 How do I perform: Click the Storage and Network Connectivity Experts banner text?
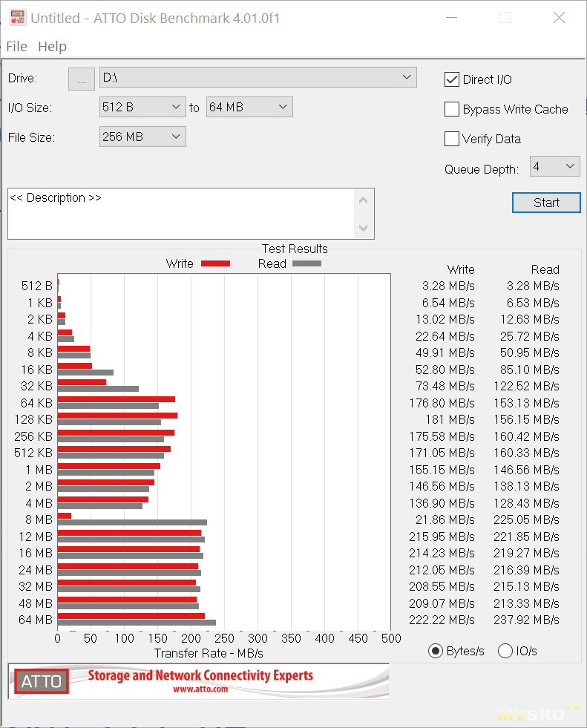(x=200, y=675)
